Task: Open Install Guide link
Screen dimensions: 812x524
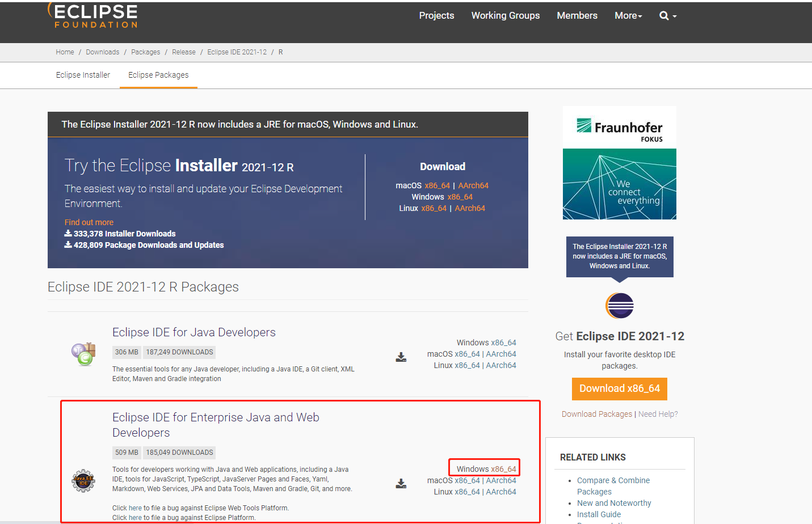Action: (599, 514)
